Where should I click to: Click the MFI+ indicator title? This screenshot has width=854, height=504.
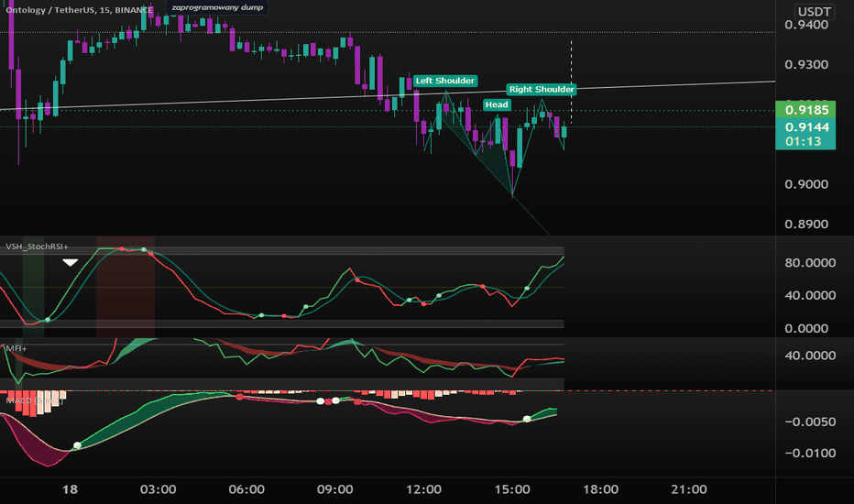pos(16,348)
